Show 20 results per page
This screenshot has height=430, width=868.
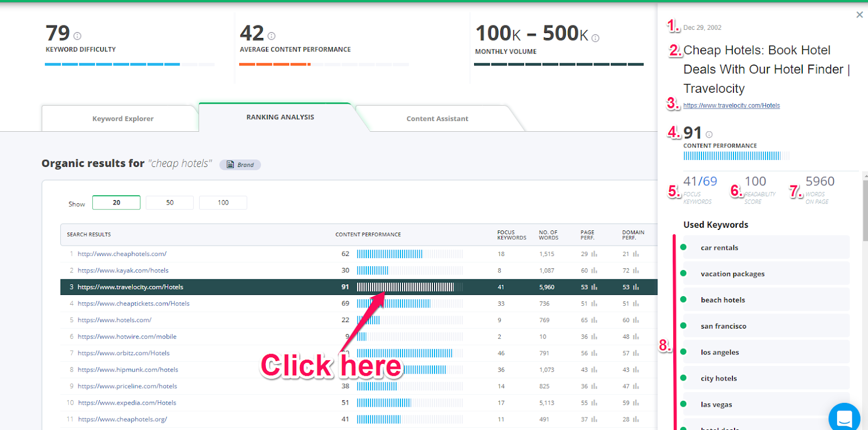pyautogui.click(x=116, y=203)
